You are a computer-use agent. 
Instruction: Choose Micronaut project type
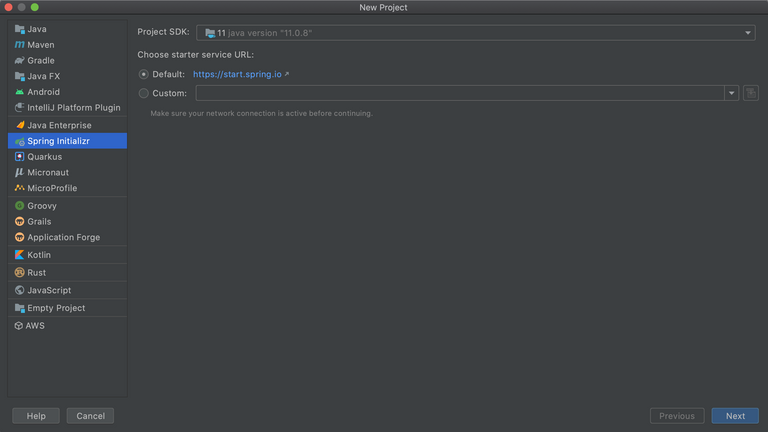point(68,172)
